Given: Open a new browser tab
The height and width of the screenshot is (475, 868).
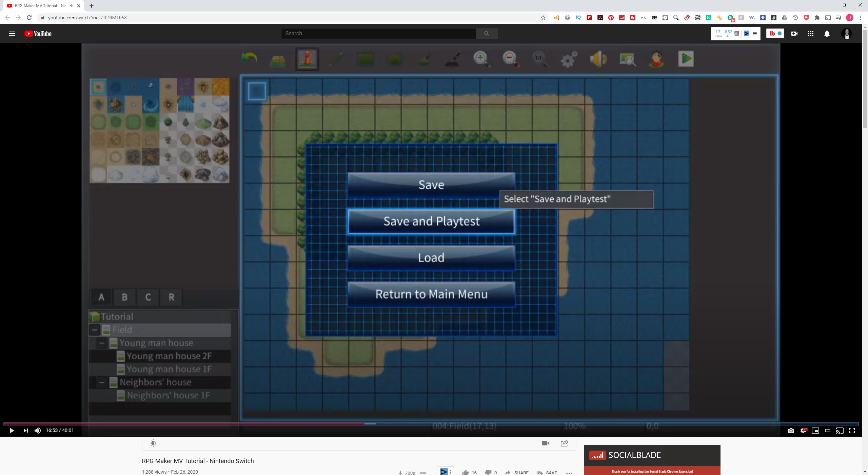Looking at the screenshot, I should [x=92, y=6].
